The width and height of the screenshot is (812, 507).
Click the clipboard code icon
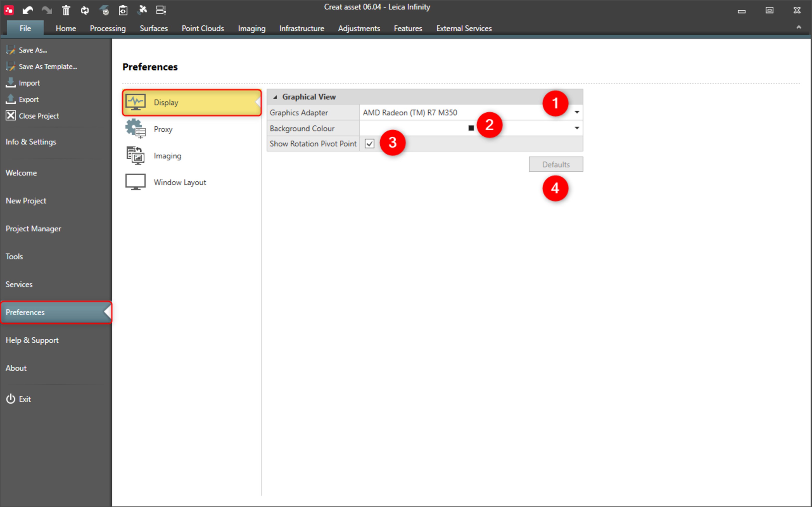[x=123, y=10]
